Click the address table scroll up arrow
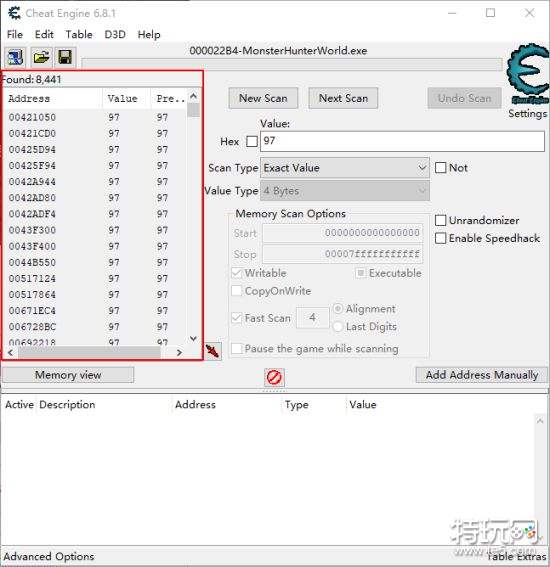This screenshot has height=567, width=550. tap(540, 421)
